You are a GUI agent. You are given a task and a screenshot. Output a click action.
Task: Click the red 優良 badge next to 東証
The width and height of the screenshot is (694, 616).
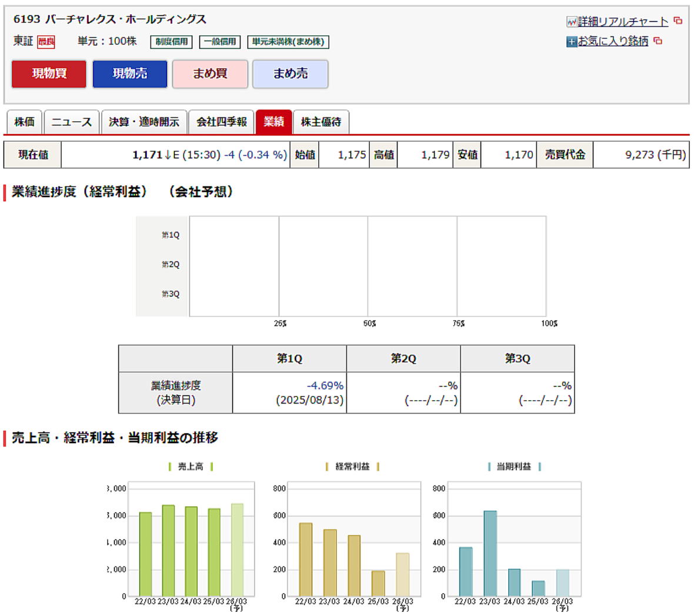[x=46, y=42]
